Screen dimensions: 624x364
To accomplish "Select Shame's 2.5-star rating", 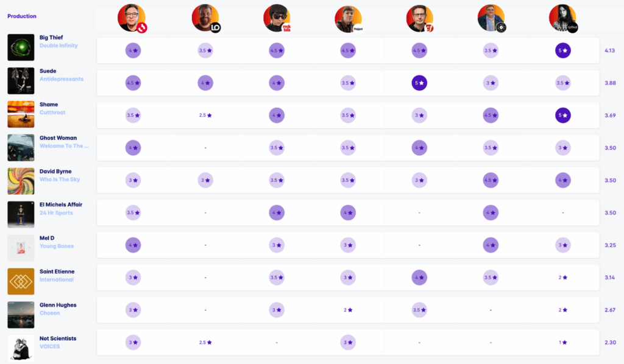I will click(205, 115).
